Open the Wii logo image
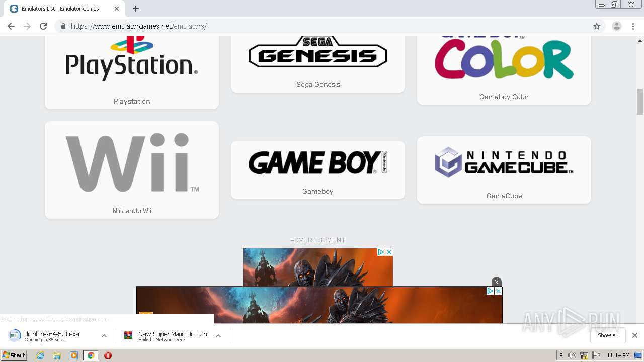This screenshot has height=362, width=644. [132, 162]
